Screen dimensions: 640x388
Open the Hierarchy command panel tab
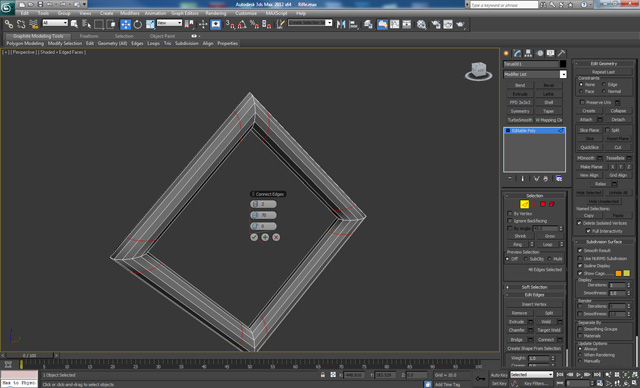[529, 53]
